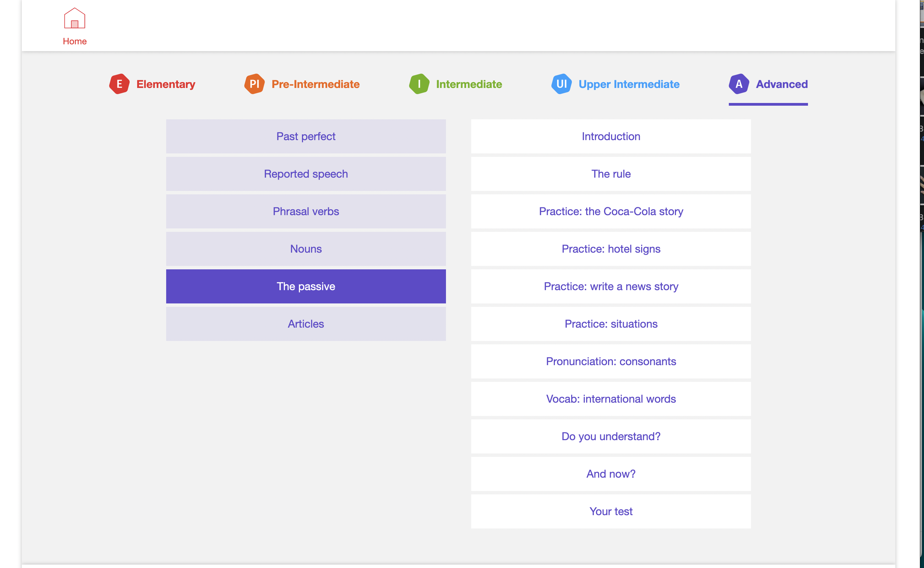The image size is (924, 568).
Task: Select the Reported speech topic
Action: pos(306,174)
